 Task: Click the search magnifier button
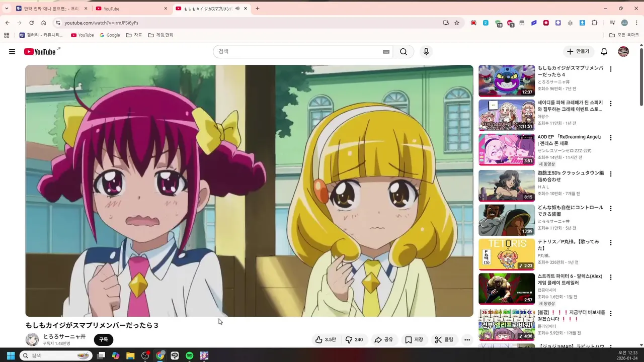click(404, 52)
